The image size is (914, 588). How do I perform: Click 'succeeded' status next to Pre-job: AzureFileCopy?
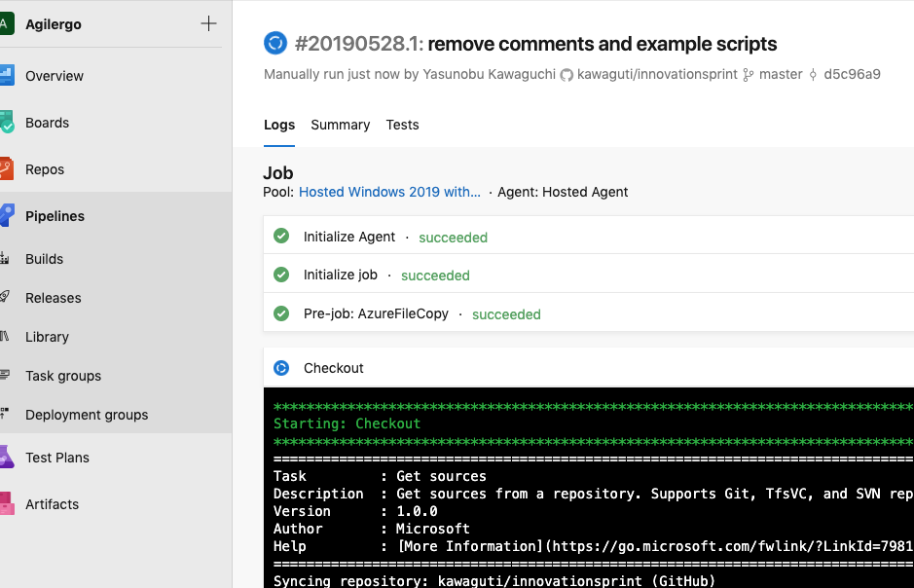click(x=506, y=314)
